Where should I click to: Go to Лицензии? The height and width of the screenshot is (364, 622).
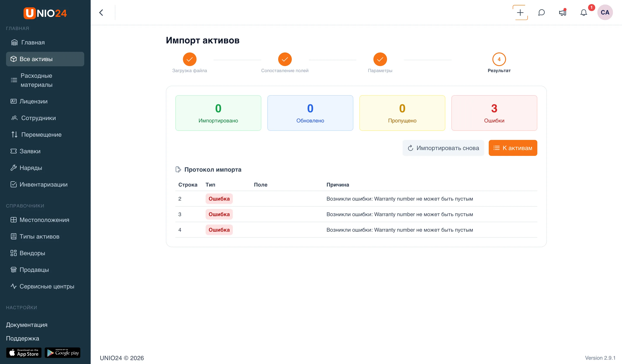(x=45, y=101)
